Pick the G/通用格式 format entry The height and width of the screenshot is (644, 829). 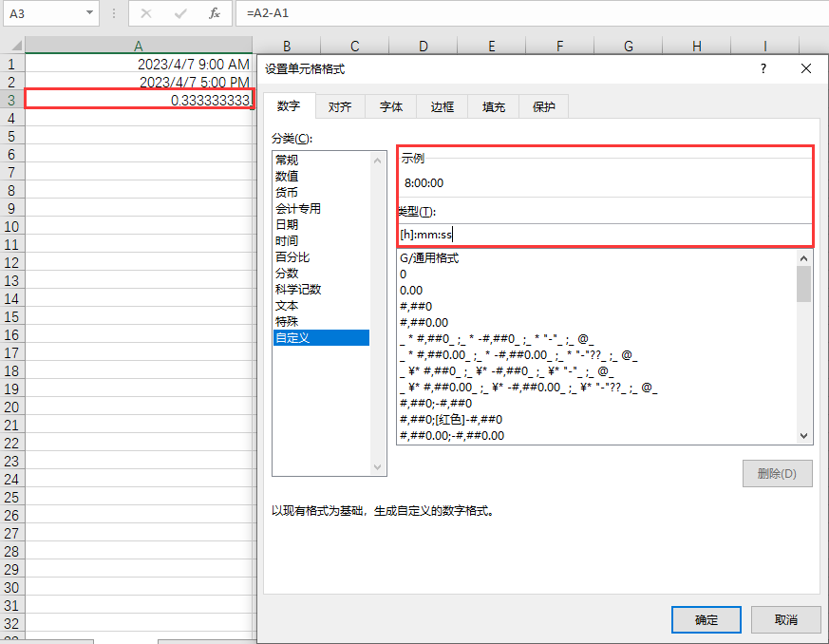tap(429, 258)
